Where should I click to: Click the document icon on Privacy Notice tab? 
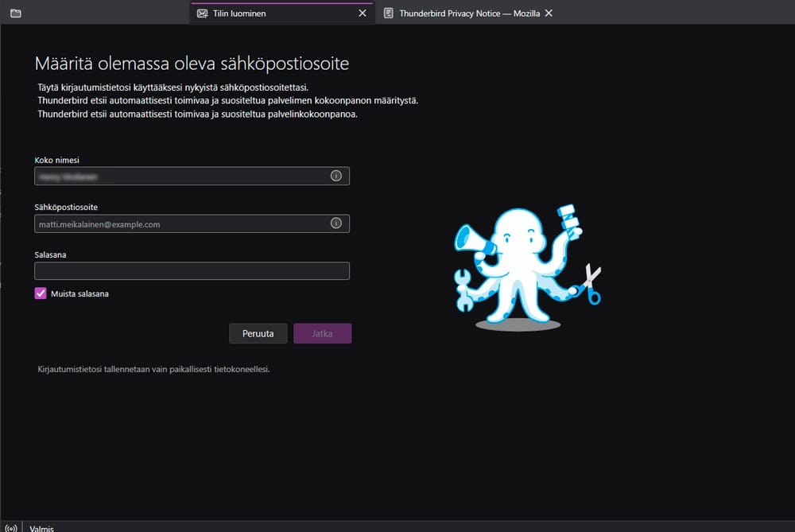point(389,13)
